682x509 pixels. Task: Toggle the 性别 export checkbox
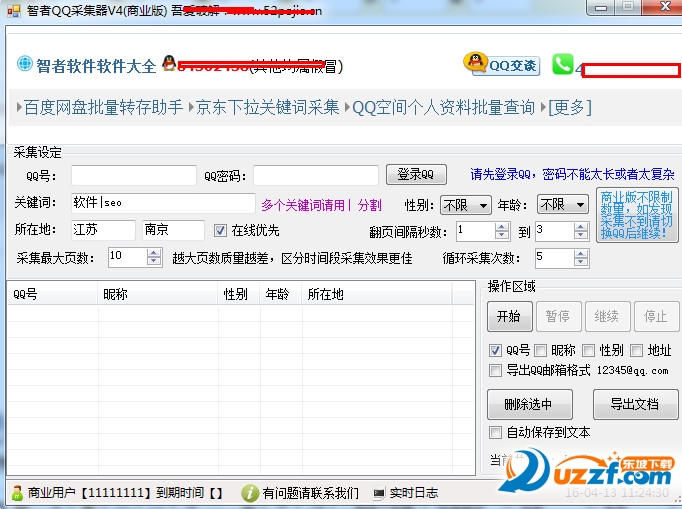click(x=588, y=350)
